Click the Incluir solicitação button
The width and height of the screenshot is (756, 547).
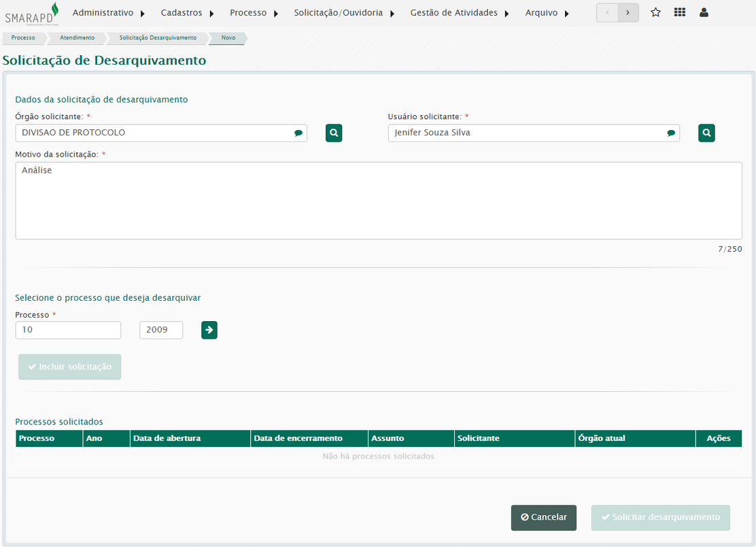tap(69, 367)
